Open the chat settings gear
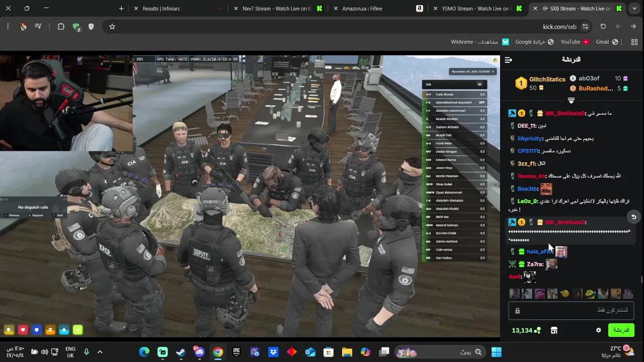 click(598, 330)
